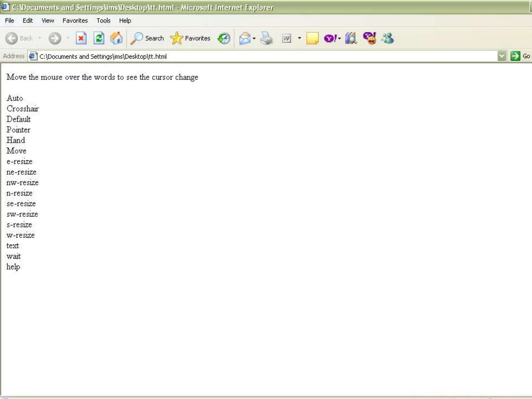Expand the Yahoo toolbar dropdown arrow
Screen dimensions: 532x399
(x=339, y=38)
